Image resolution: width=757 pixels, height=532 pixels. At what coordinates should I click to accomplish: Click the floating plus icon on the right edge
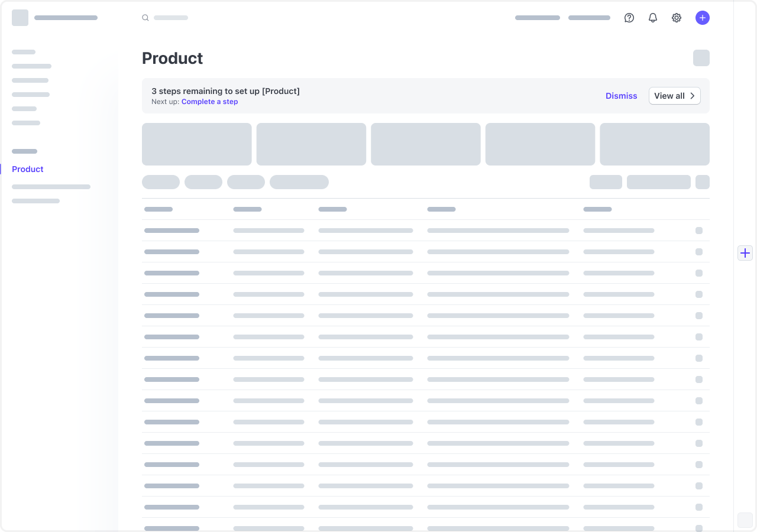745,253
